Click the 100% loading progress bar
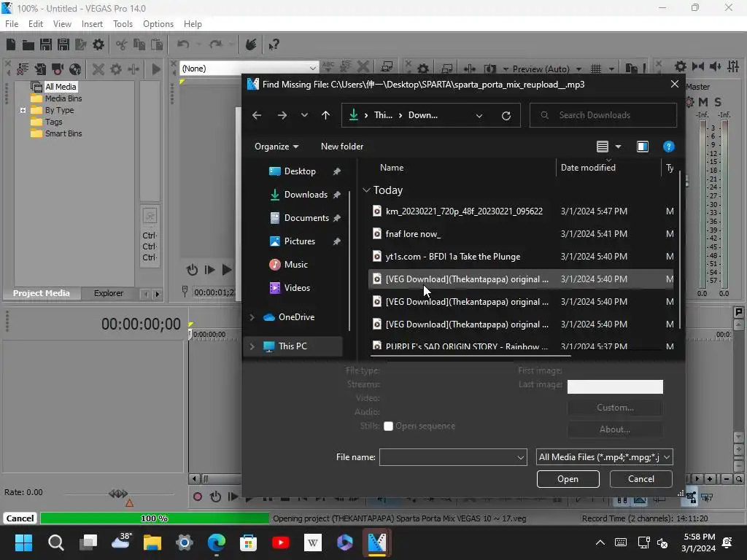This screenshot has height=560, width=747. pyautogui.click(x=155, y=518)
